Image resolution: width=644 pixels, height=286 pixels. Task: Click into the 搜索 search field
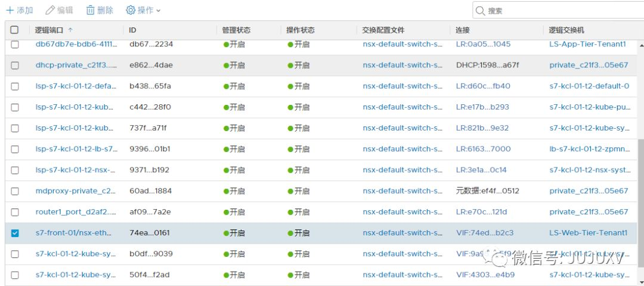coord(561,11)
